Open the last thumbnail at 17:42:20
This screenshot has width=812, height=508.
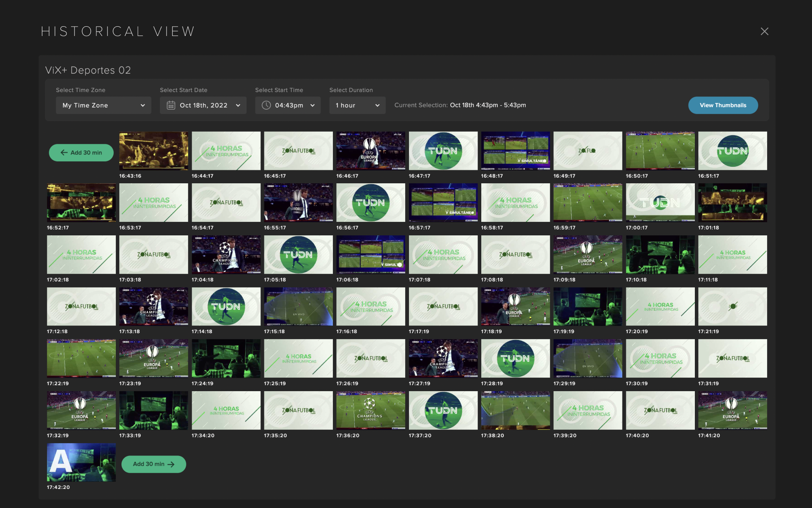(81, 462)
